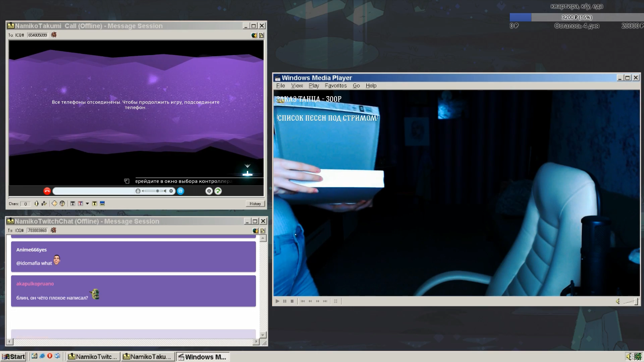The width and height of the screenshot is (644, 362).
Task: Open the smiley emoticon picker
Action: [x=54, y=203]
